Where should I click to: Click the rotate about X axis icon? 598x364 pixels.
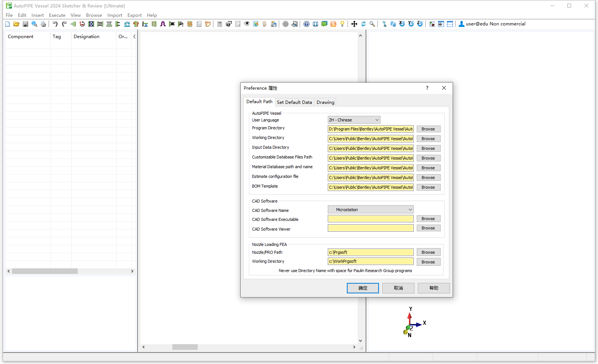402,24
